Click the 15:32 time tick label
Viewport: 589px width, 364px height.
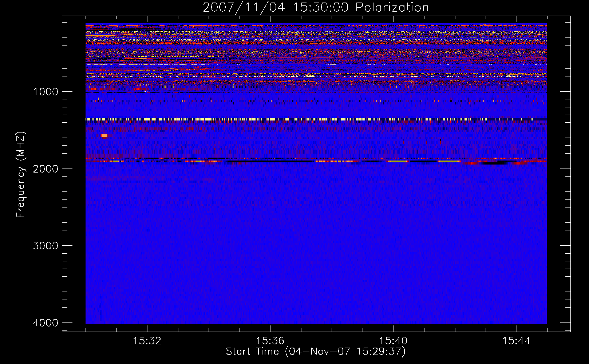(x=147, y=341)
